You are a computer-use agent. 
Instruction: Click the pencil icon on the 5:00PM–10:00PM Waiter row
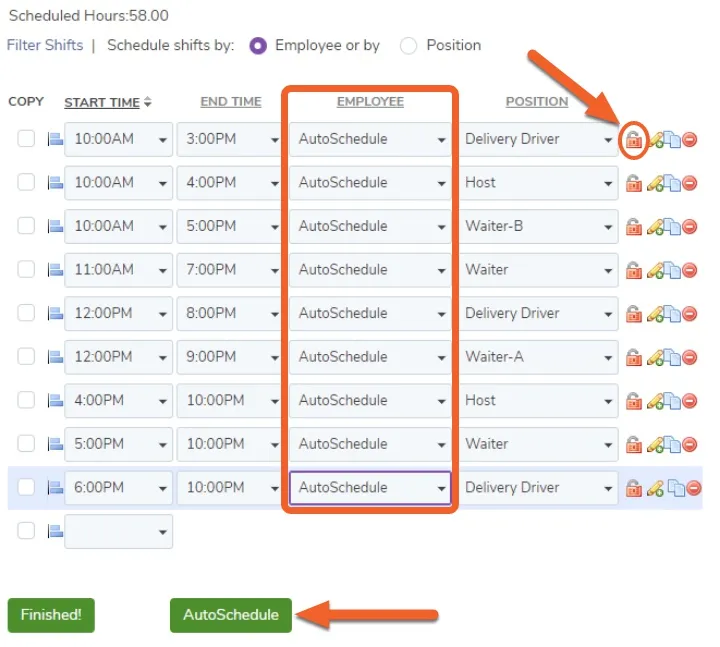coord(655,444)
